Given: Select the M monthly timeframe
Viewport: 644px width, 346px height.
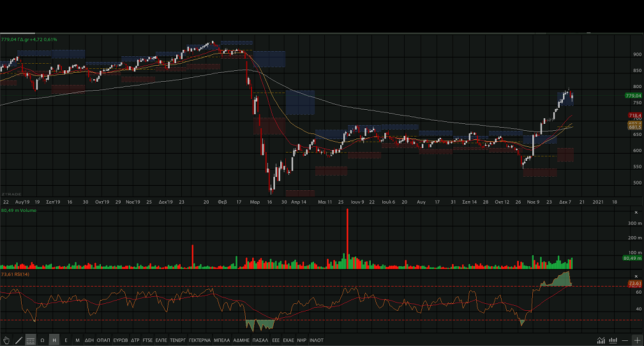Looking at the screenshot, I should point(77,340).
